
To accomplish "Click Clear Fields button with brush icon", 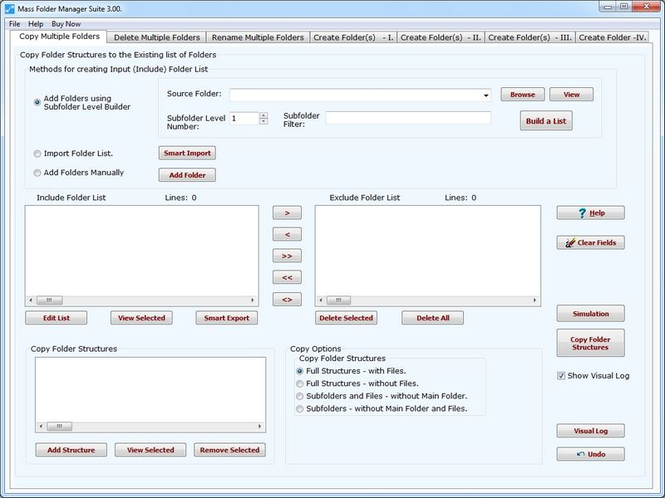I will tap(590, 243).
